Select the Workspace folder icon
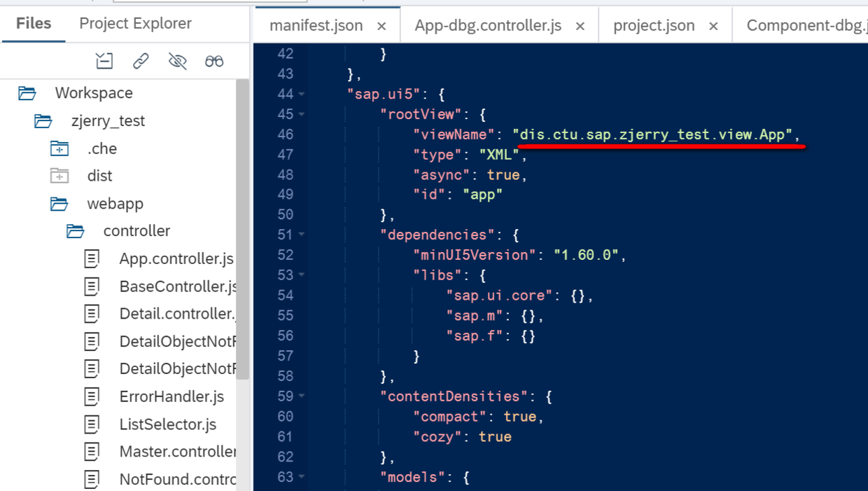 [27, 93]
